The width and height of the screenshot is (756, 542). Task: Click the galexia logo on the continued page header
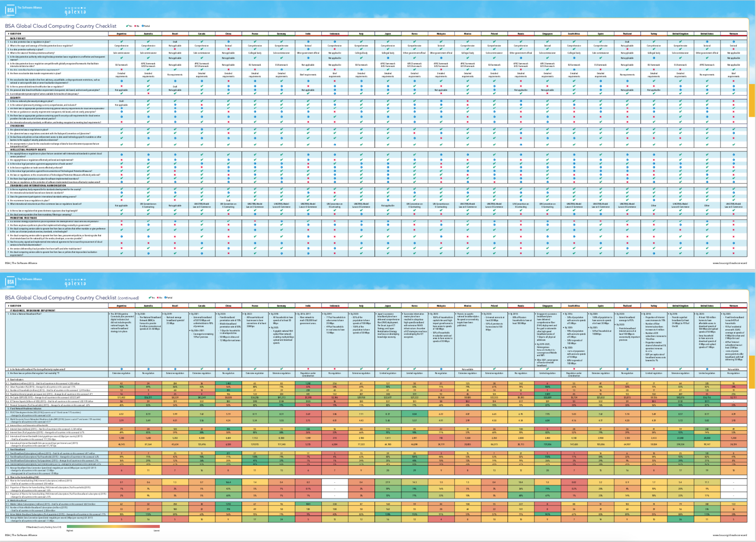75,283
